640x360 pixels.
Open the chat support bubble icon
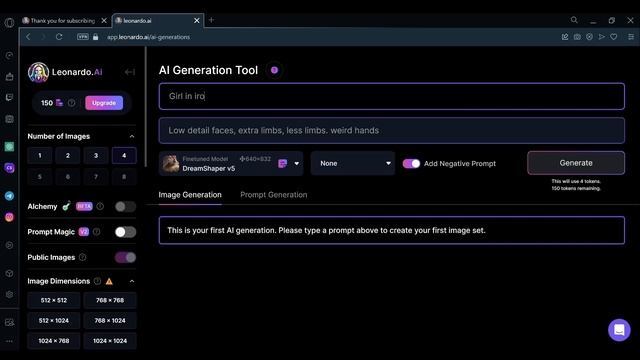[619, 330]
